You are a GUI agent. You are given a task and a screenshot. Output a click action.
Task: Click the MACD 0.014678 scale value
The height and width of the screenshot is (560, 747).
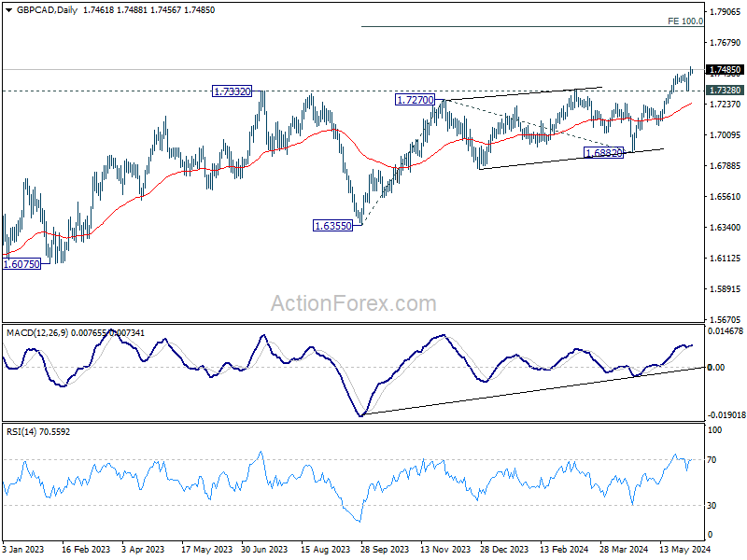pyautogui.click(x=726, y=331)
